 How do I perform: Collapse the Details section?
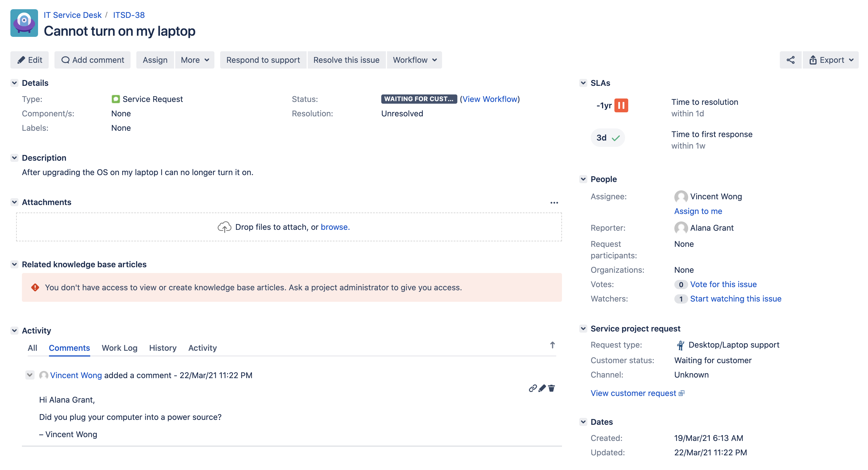tap(14, 83)
